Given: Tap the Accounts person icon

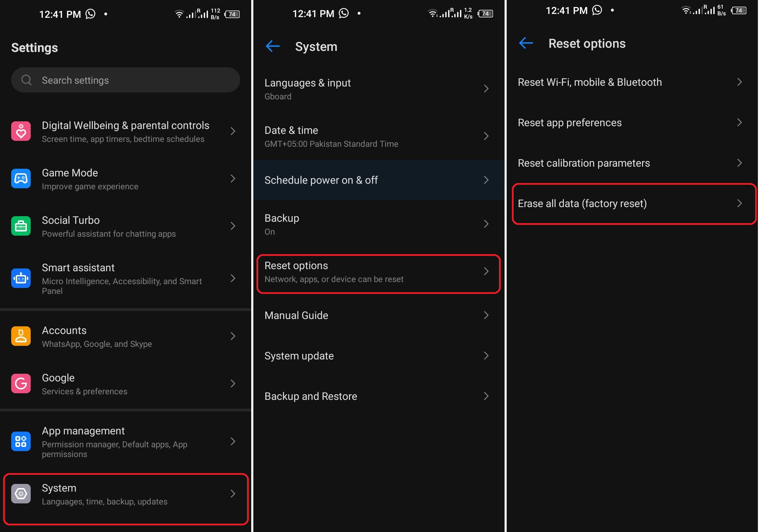Looking at the screenshot, I should [21, 336].
